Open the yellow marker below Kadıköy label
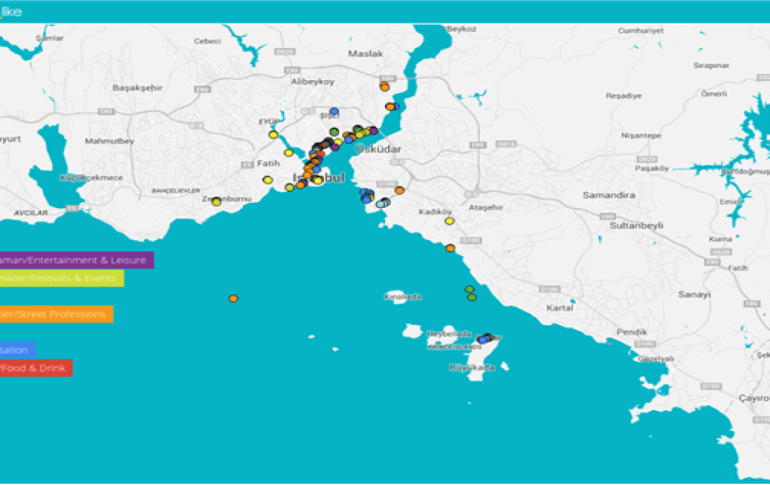770x485 pixels. [449, 221]
